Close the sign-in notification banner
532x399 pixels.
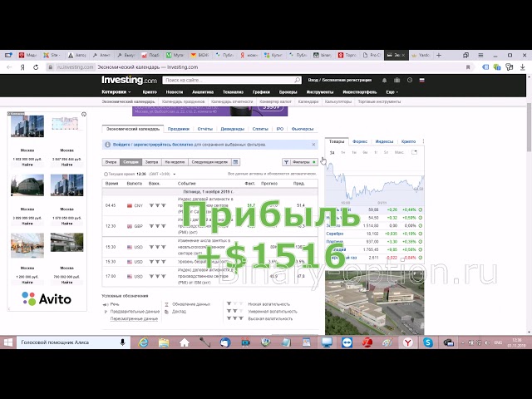[313, 145]
